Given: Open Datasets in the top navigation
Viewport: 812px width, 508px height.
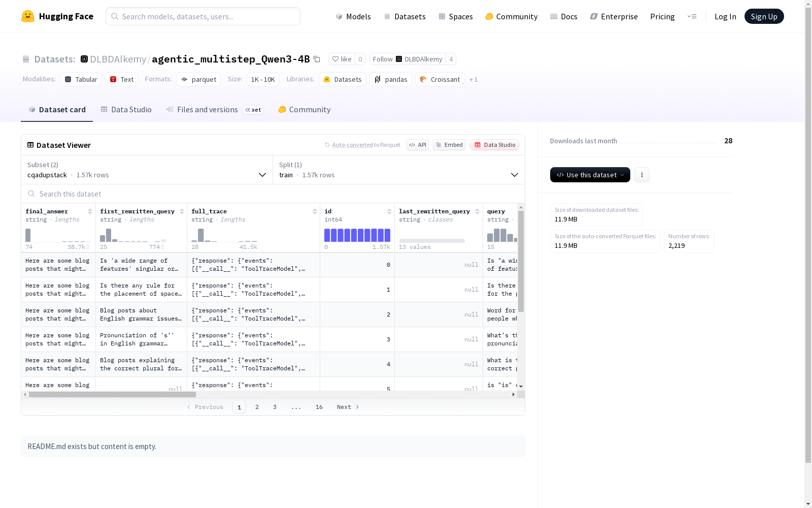Looking at the screenshot, I should point(404,16).
